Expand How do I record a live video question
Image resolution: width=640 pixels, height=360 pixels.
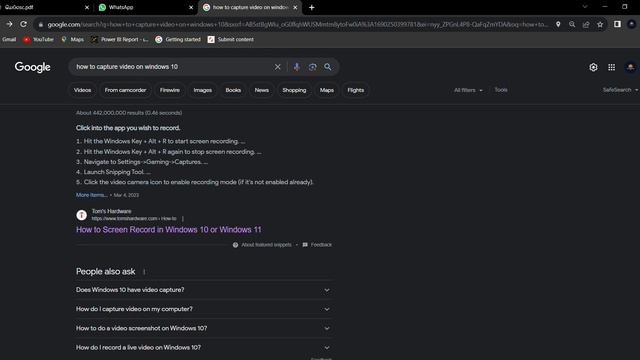pyautogui.click(x=204, y=347)
